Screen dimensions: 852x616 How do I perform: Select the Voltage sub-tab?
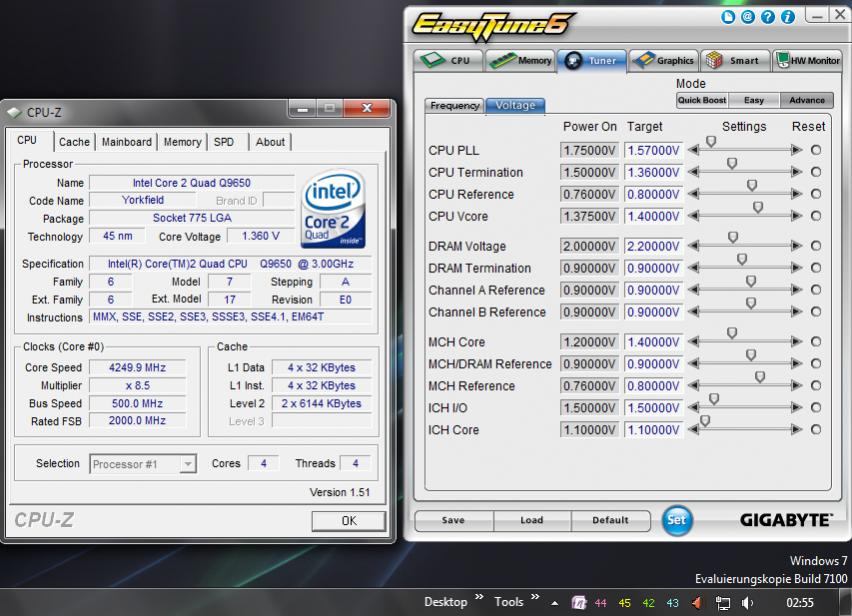click(515, 105)
